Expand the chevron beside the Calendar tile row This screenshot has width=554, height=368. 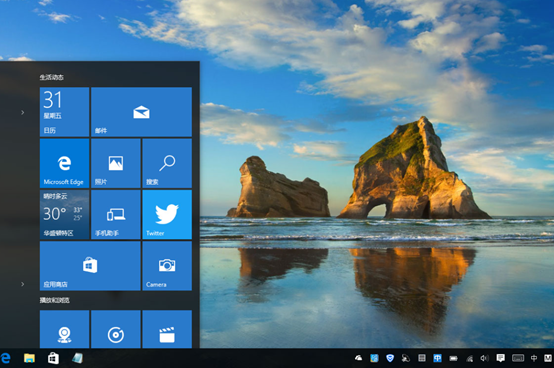pyautogui.click(x=23, y=112)
